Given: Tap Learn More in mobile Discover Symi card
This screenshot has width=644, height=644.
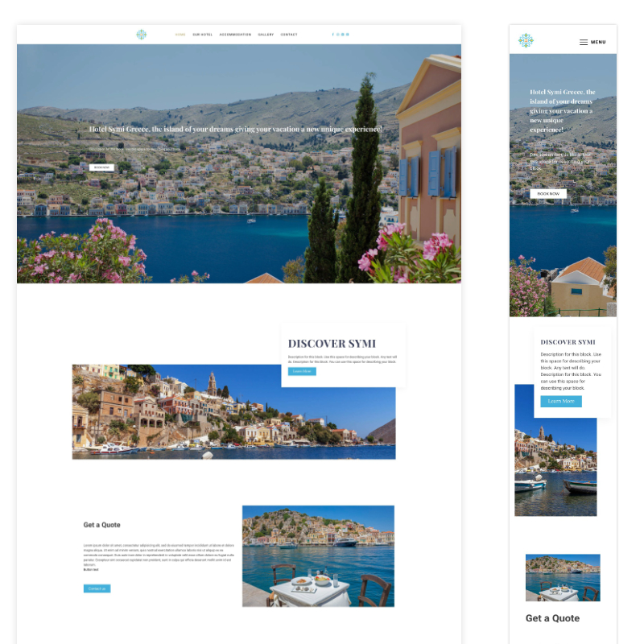Looking at the screenshot, I should click(561, 401).
